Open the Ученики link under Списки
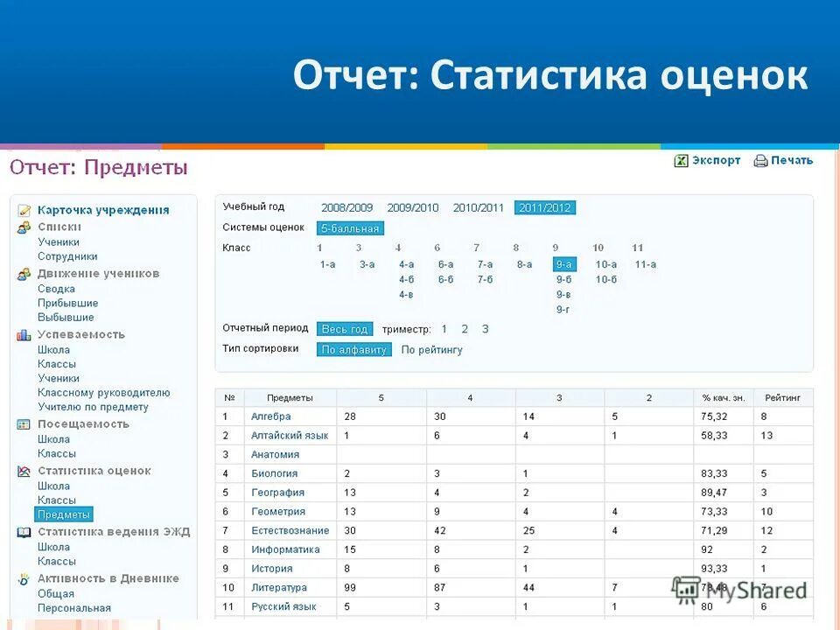The image size is (840, 630). [x=58, y=241]
